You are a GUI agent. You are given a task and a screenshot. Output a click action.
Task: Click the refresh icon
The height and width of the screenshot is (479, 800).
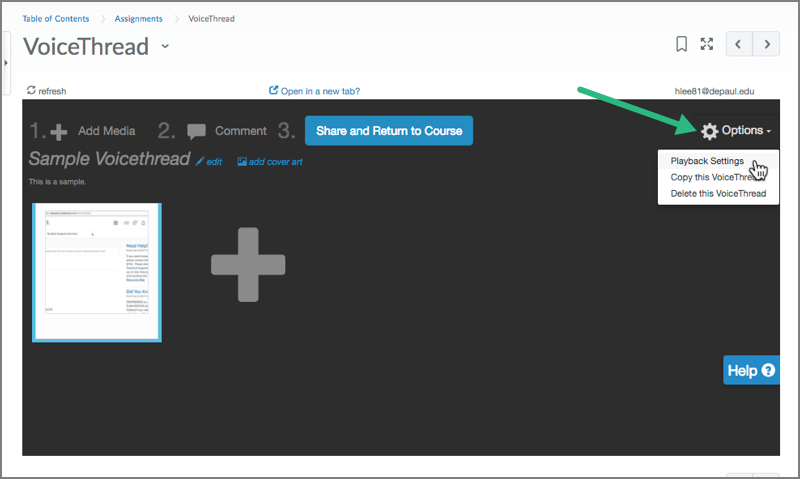[x=31, y=90]
